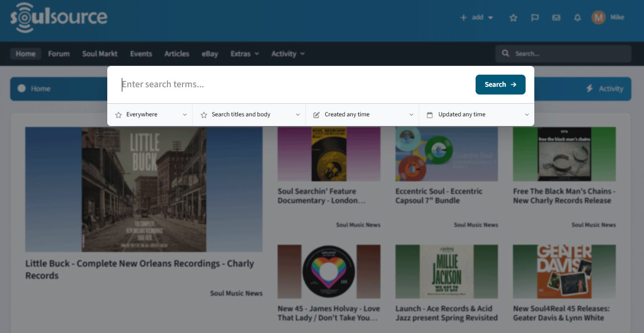
Task: Click Soul Music News under Soul Searchin'
Action: (x=358, y=225)
